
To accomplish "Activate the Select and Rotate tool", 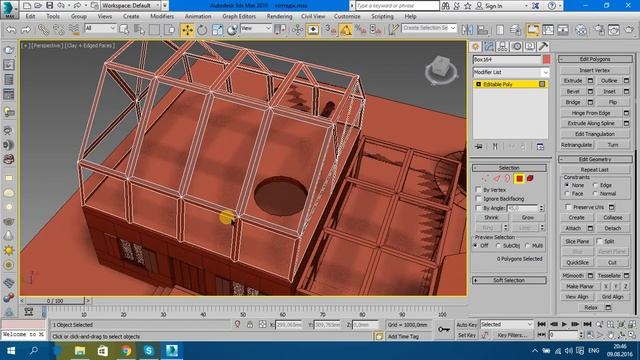I will click(x=202, y=29).
